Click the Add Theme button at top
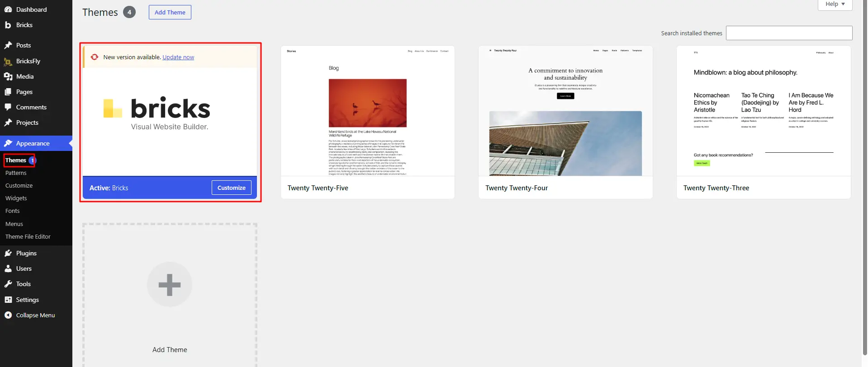The width and height of the screenshot is (868, 367). click(170, 12)
